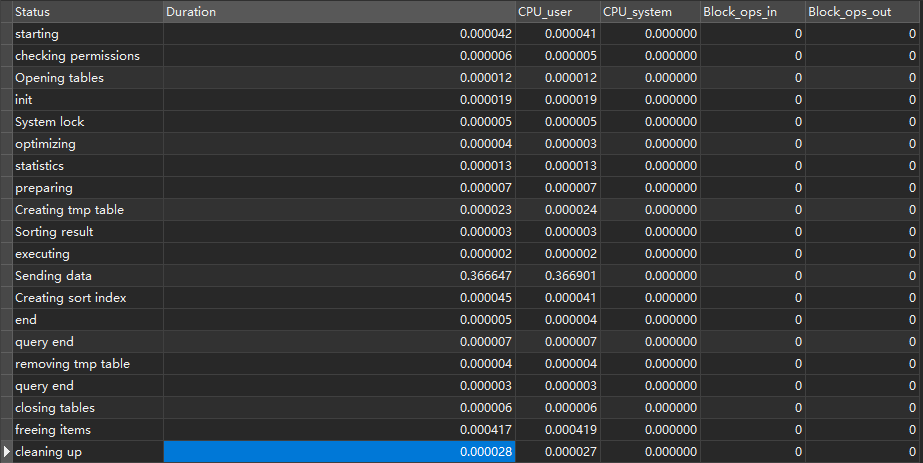Click CPU_system value in Sending data row
Viewport: 923px width, 463px height.
click(670, 276)
